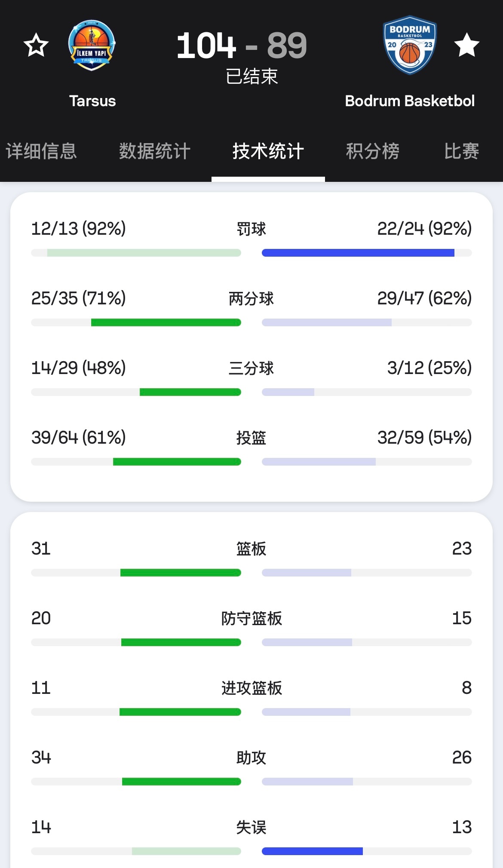
Task: Toggle the Bodrum Basketbol favorite star
Action: [x=466, y=45]
